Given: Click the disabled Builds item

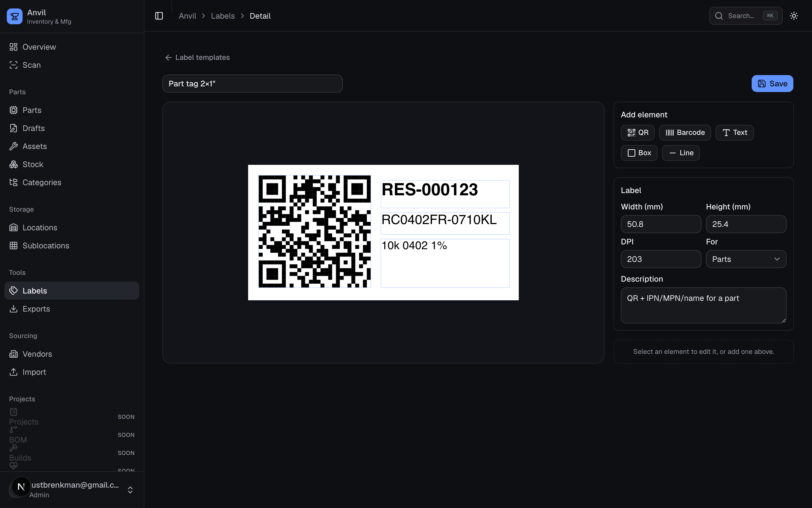Looking at the screenshot, I should [x=72, y=453].
